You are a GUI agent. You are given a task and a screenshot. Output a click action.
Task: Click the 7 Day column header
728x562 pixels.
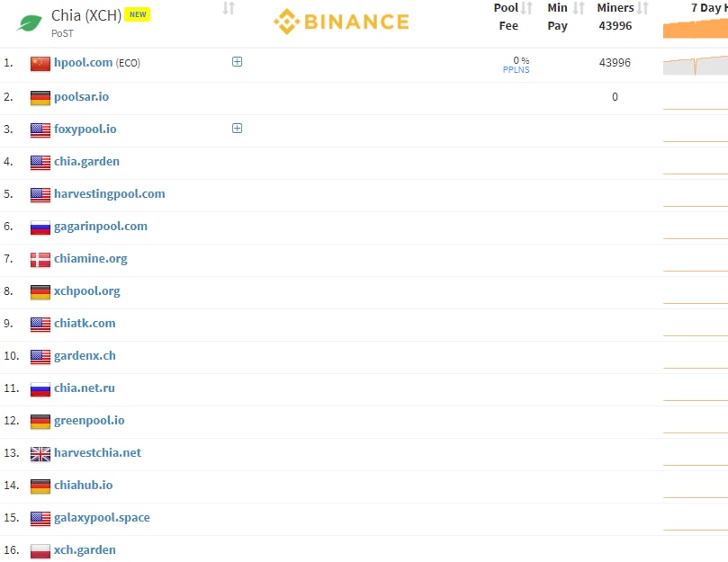(x=709, y=8)
